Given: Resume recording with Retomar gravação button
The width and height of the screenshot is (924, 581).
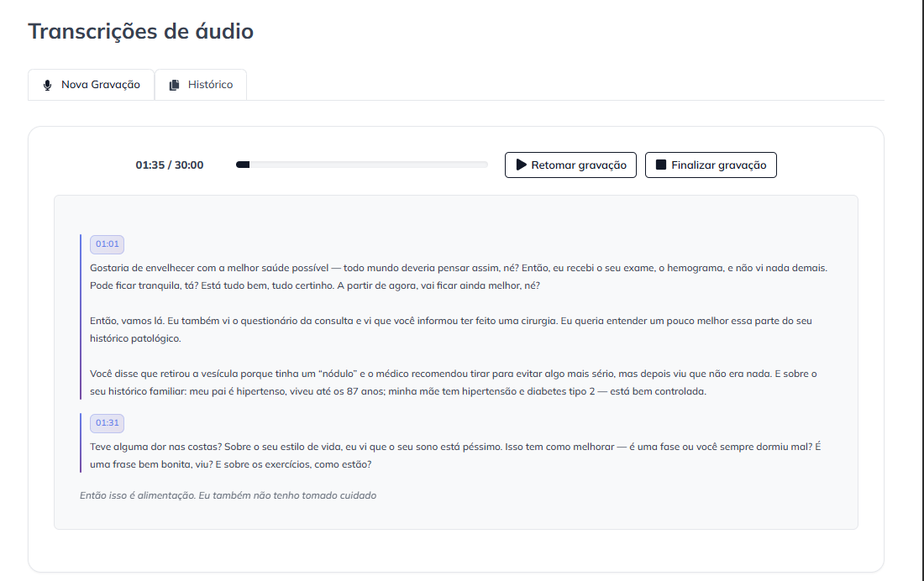Looking at the screenshot, I should (570, 165).
